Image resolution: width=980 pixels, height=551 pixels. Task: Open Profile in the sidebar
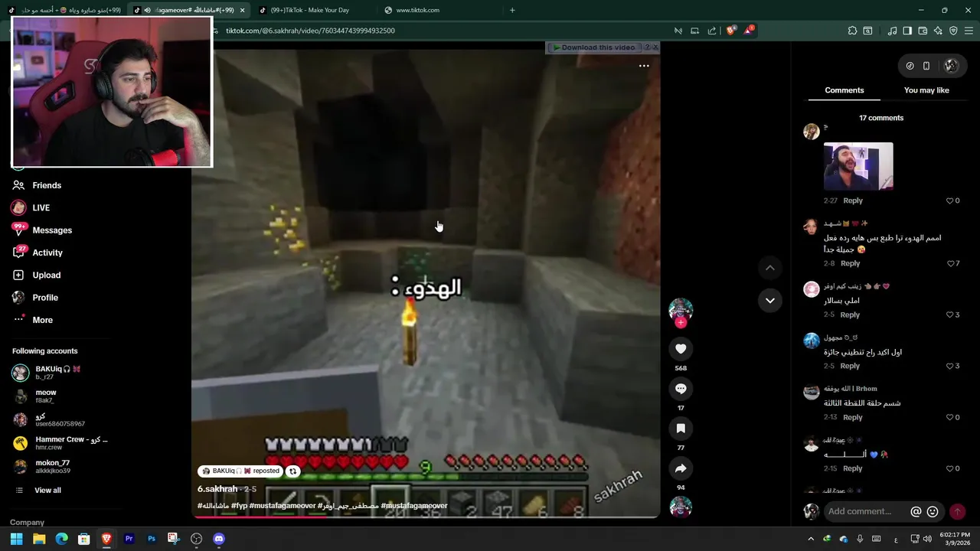point(45,298)
